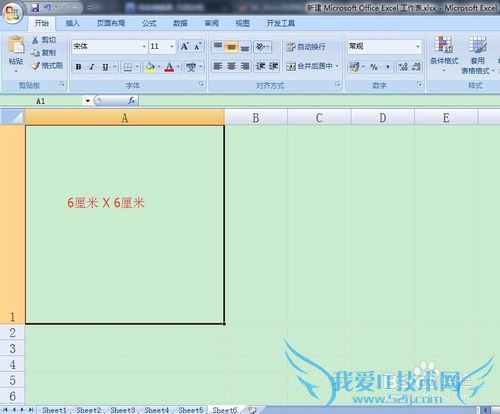Decrease font size with small A
This screenshot has width=500, height=414.
coord(197,47)
